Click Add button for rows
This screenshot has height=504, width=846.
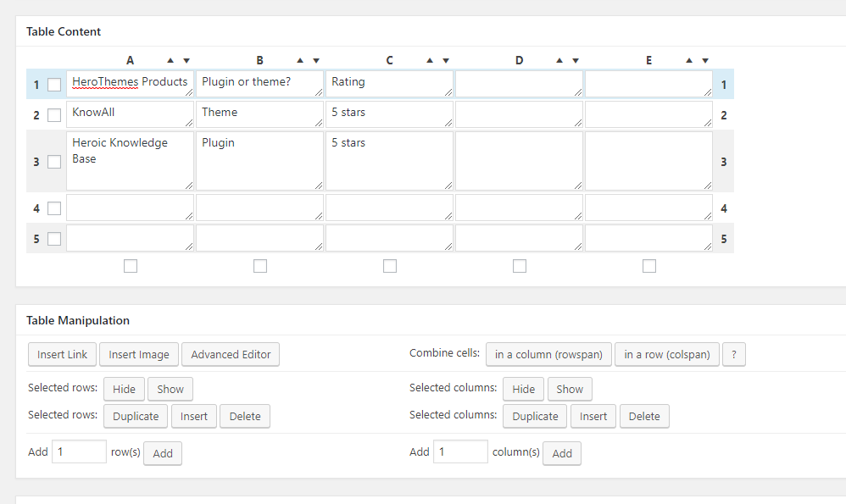pos(163,453)
